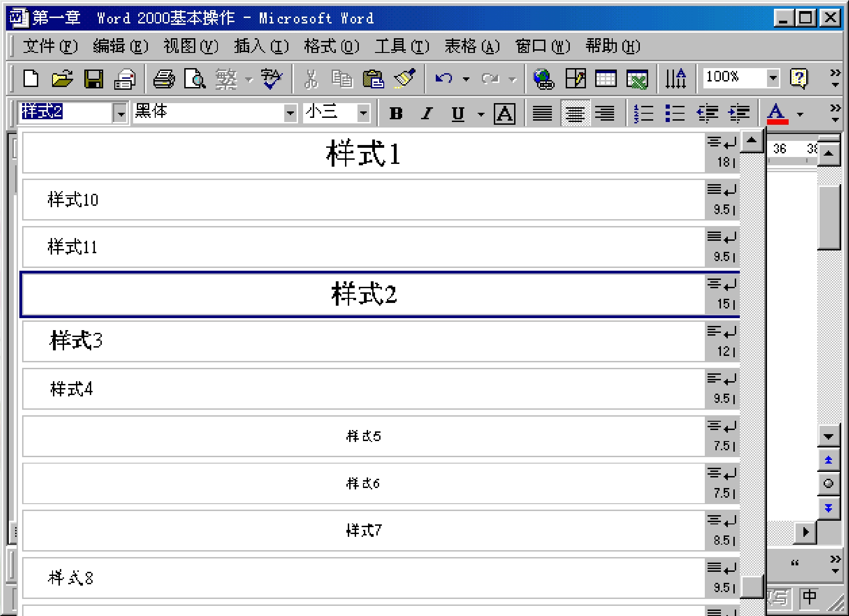Screen dimensions: 849x616
Task: Open the 编辑(E) menu
Action: (x=121, y=46)
